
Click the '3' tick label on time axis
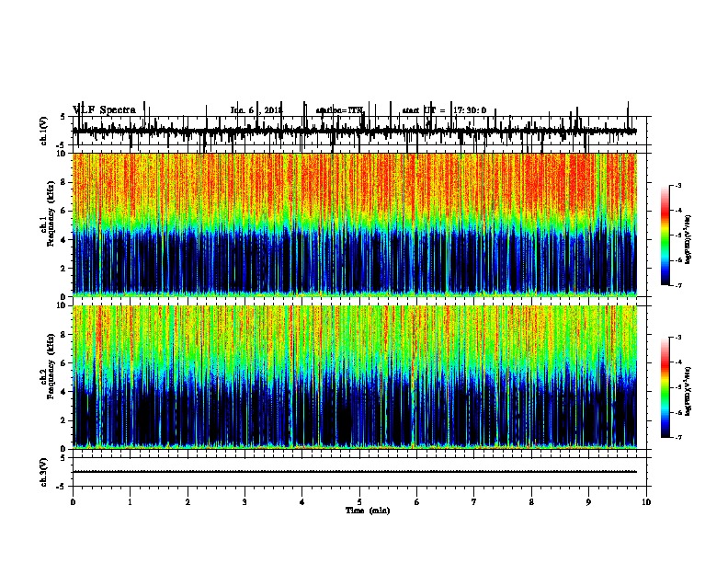tap(245, 502)
